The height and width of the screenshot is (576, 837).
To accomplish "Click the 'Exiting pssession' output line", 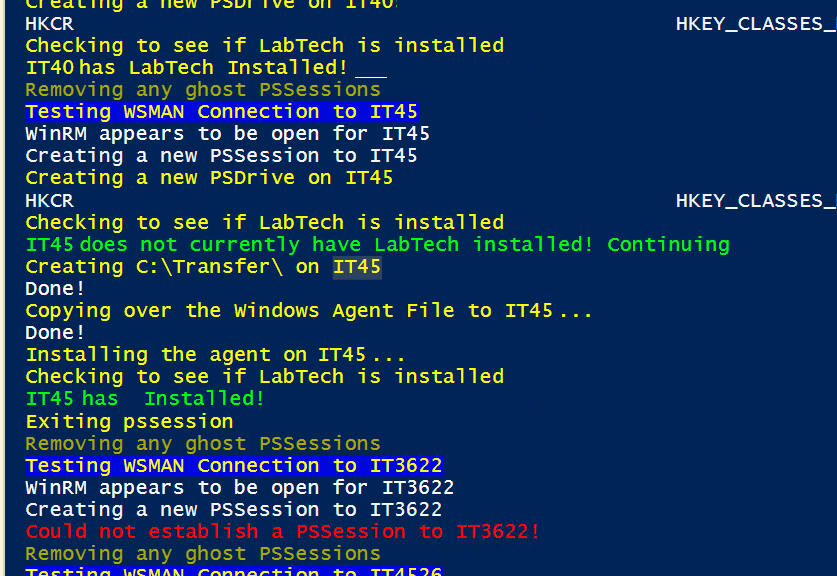I will pos(129,422).
